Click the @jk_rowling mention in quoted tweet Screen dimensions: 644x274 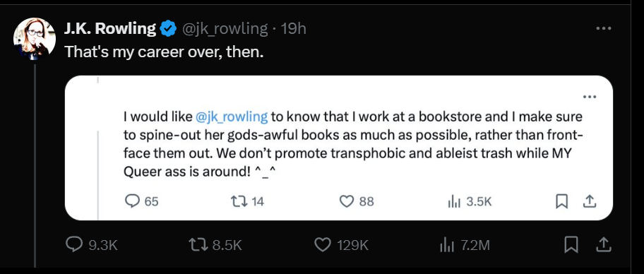coord(232,117)
